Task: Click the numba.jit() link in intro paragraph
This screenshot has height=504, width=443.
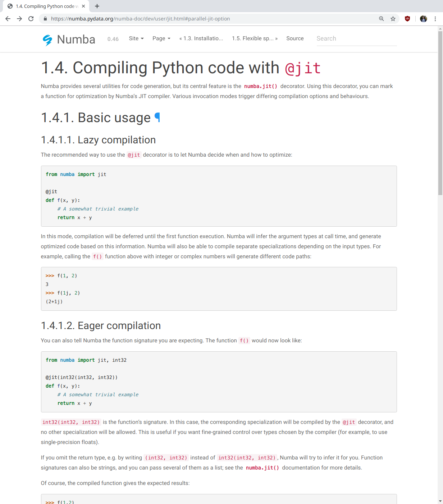Action: [261, 86]
